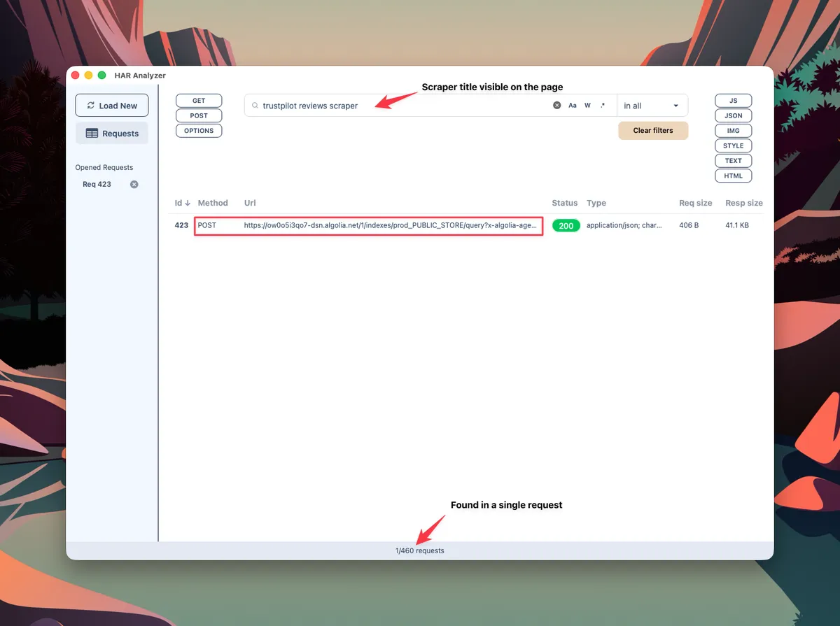Screen dimensions: 840x626
Task: Open the algolia.net POST request row
Action: point(390,226)
